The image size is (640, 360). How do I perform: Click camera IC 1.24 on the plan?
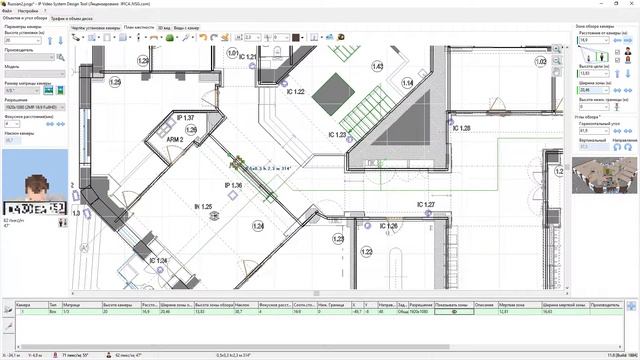pyautogui.click(x=160, y=269)
